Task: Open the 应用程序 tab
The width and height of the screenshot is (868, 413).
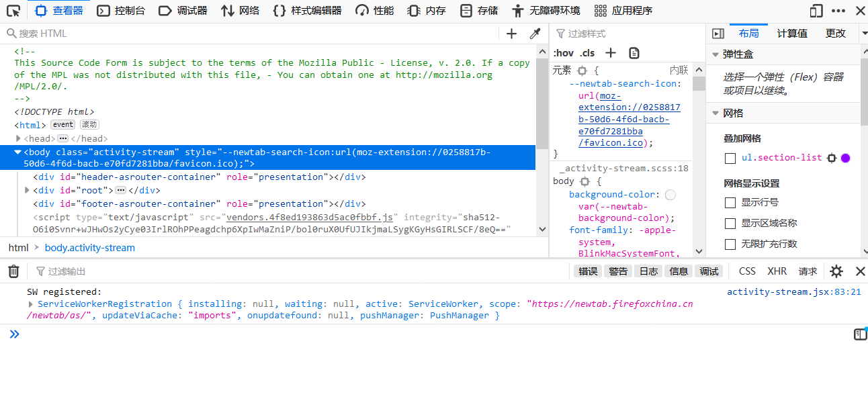Action: (x=623, y=11)
